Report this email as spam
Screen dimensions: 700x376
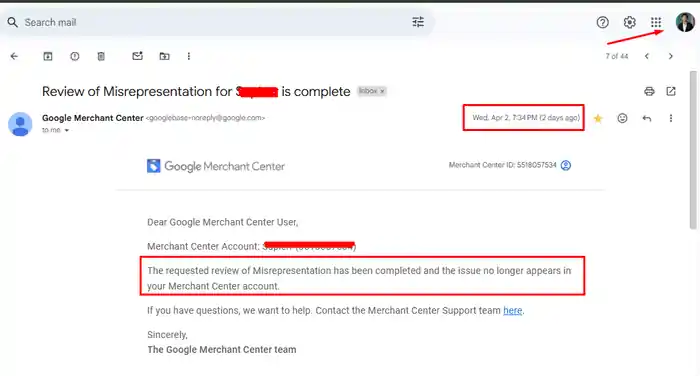pyautogui.click(x=75, y=56)
